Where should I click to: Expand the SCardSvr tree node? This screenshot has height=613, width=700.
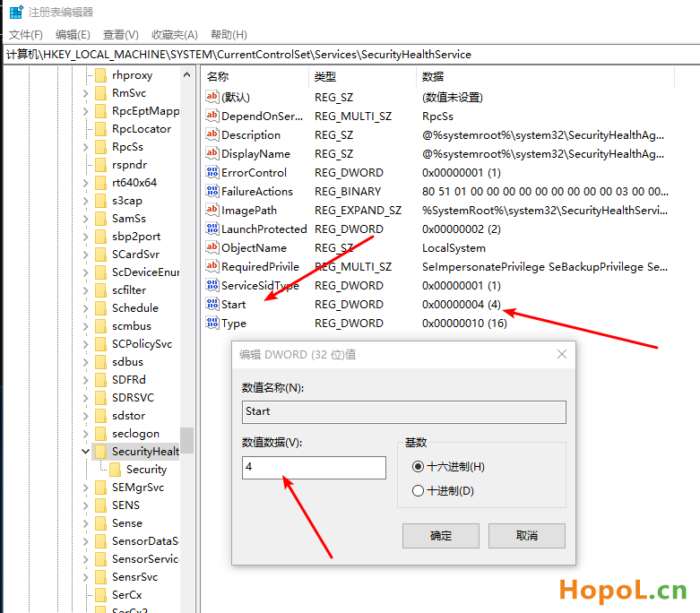tap(86, 254)
